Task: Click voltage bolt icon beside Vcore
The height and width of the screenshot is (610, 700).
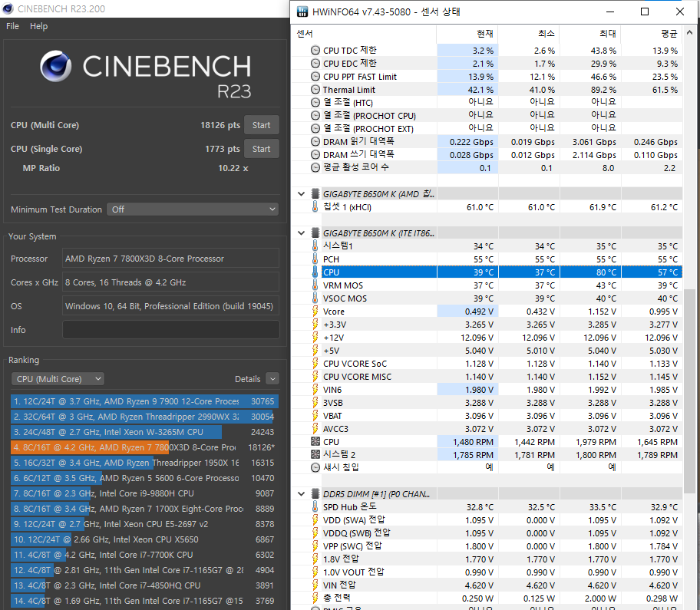Action: click(315, 312)
